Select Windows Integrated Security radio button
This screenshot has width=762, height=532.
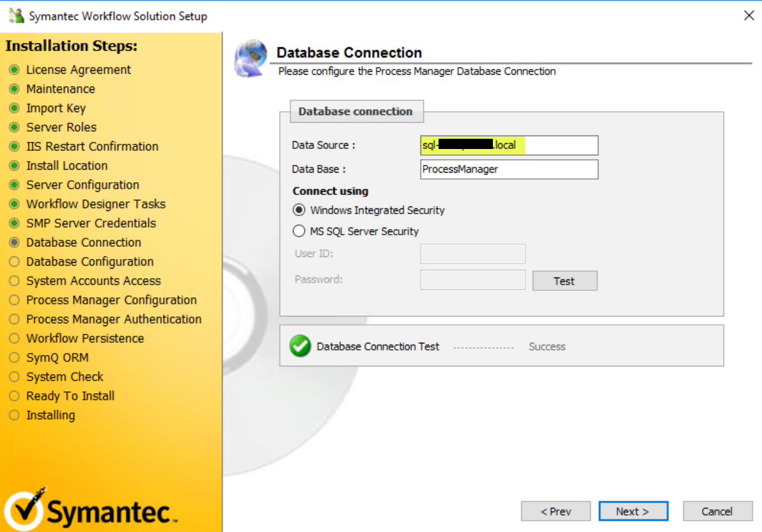point(299,210)
